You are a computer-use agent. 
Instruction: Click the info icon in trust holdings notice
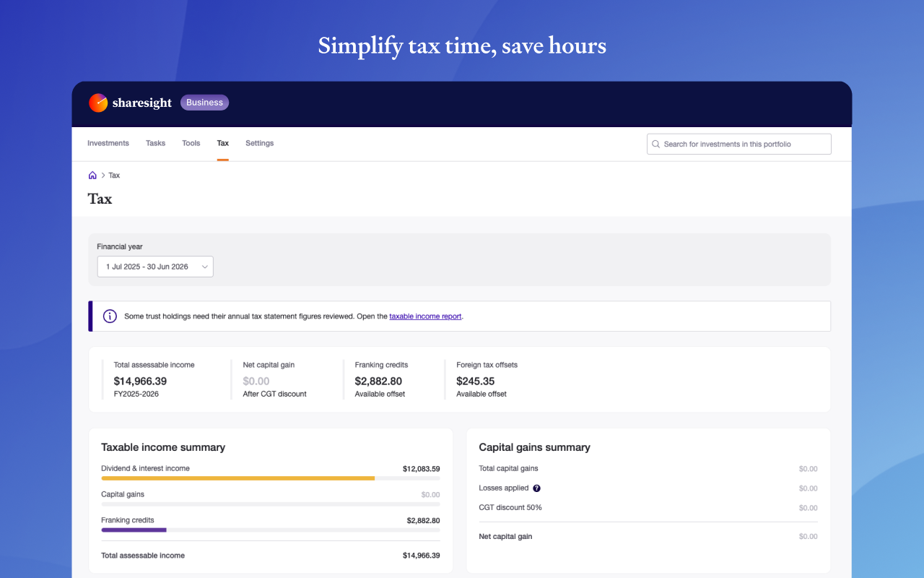pyautogui.click(x=110, y=316)
